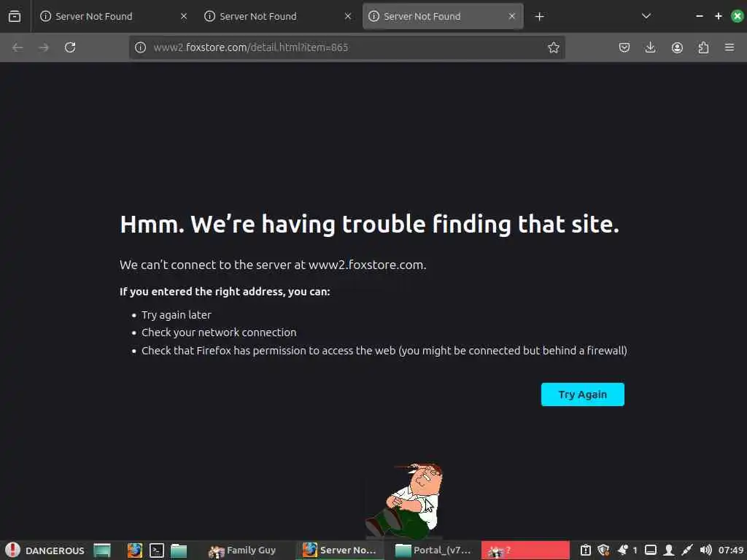Open the Firefox View icon at the tab bar's left end
Screen dimensions: 747x560
tap(15, 16)
